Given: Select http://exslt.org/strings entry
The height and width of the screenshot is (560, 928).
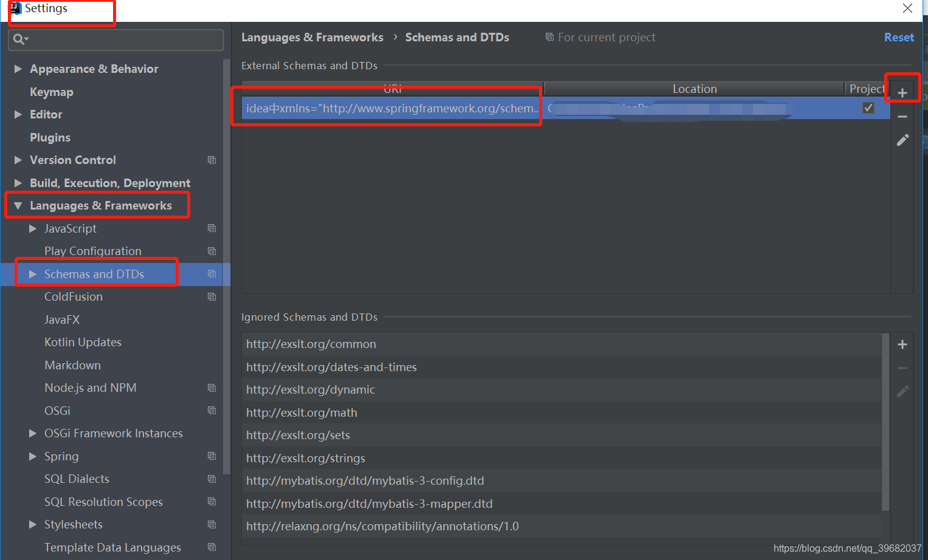Looking at the screenshot, I should (562, 458).
